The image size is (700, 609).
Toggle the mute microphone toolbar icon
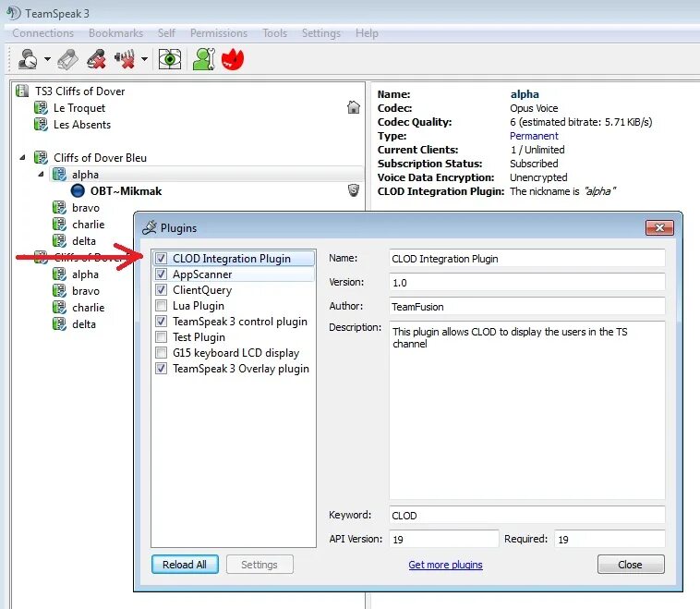point(96,59)
